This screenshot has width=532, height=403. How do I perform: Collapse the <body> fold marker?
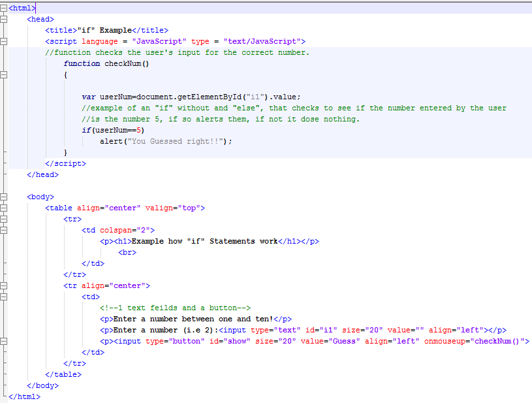[3, 197]
